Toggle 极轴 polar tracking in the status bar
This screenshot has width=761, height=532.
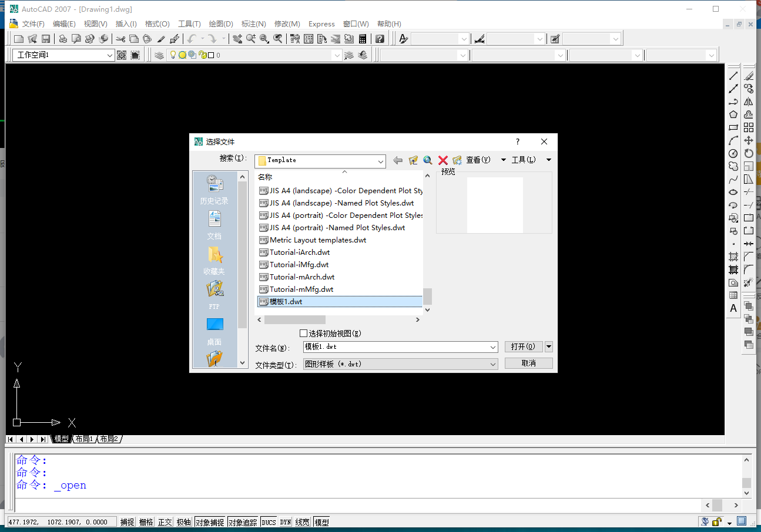[183, 522]
